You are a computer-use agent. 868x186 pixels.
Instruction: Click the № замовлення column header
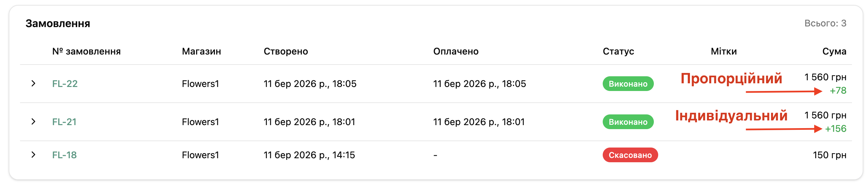coord(86,51)
